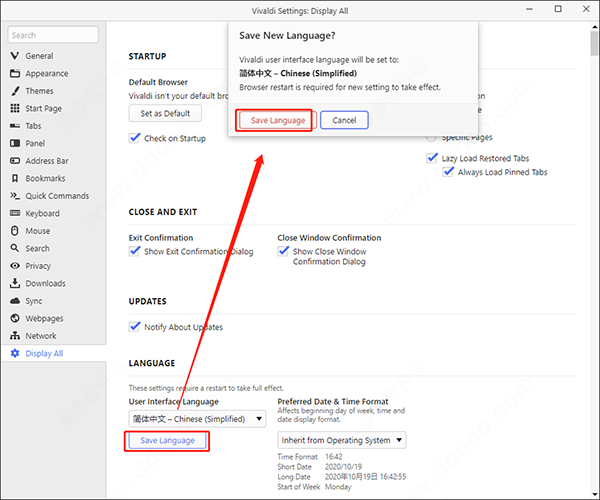Toggle Notify About Updates checkbox
This screenshot has width=600, height=500.
(x=134, y=327)
